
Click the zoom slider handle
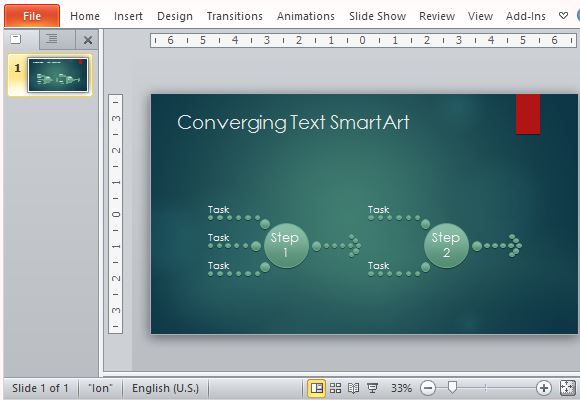click(x=452, y=387)
